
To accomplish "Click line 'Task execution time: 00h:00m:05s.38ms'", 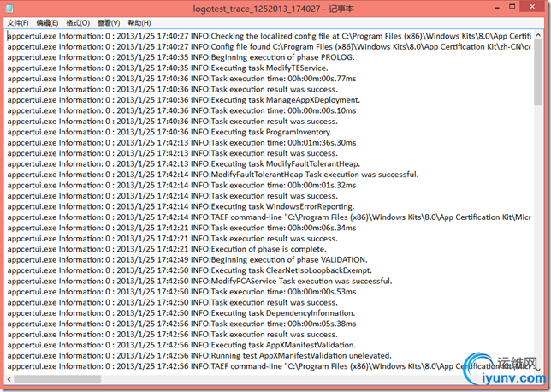I will point(181,324).
